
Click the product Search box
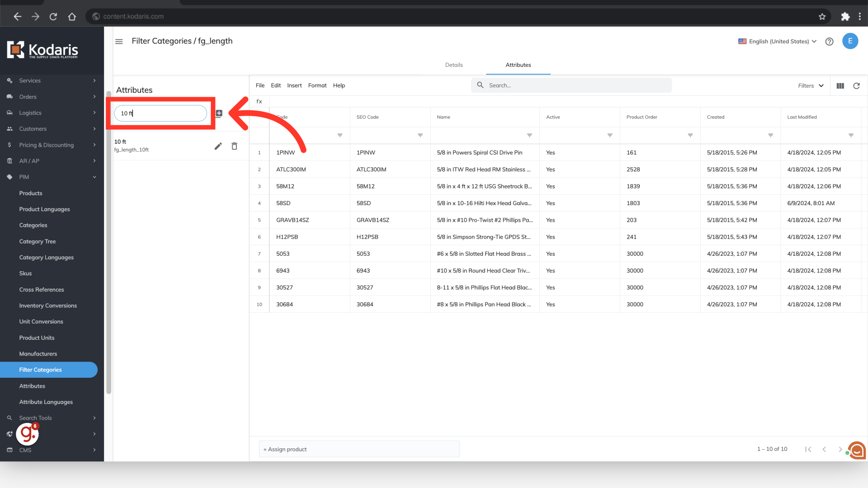(571, 85)
